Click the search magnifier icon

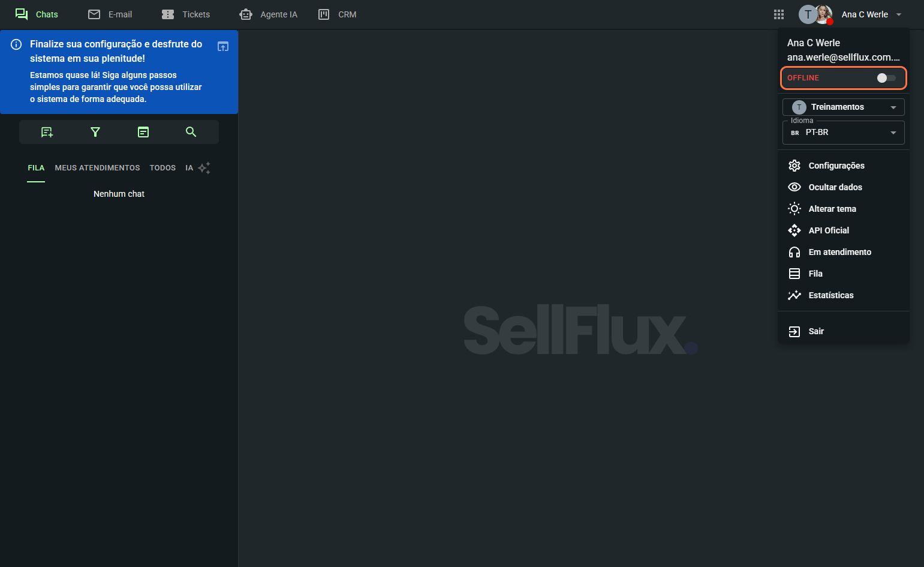point(191,132)
